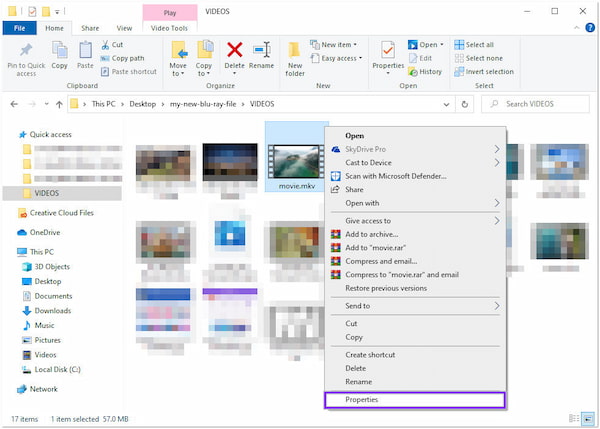Choose Properties in context menu

[415, 400]
